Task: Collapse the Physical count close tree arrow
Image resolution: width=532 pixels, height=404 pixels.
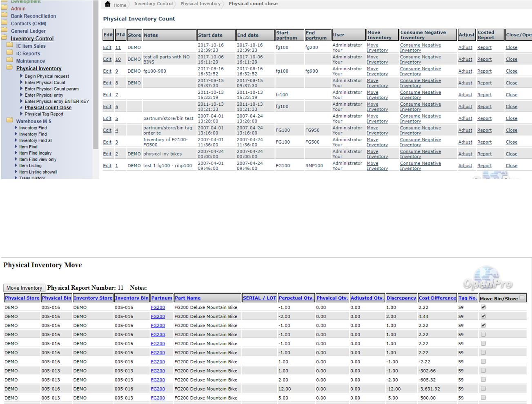Action: 21,108
